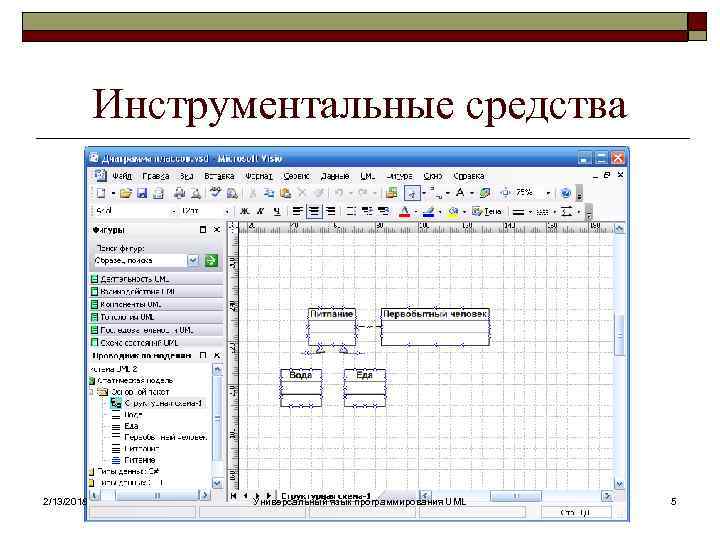
Task: Click the Redo arrow icon
Action: pyautogui.click(x=363, y=193)
